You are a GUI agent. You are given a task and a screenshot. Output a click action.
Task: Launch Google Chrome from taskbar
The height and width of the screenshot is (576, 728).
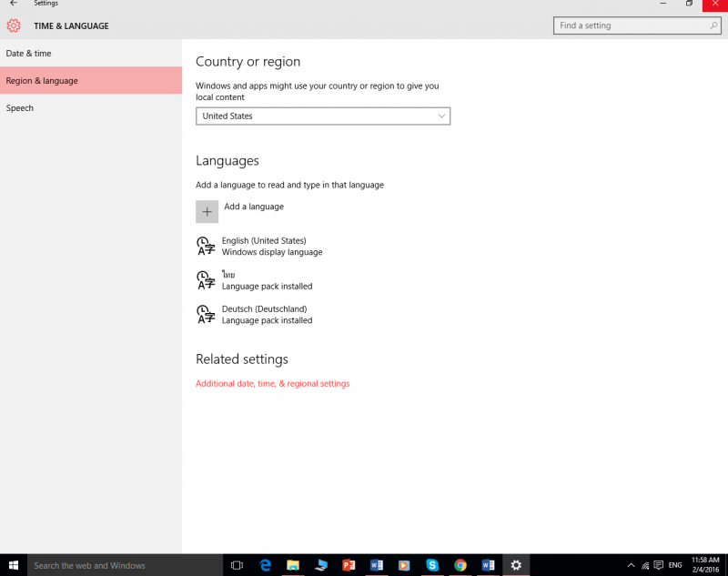pos(460,565)
